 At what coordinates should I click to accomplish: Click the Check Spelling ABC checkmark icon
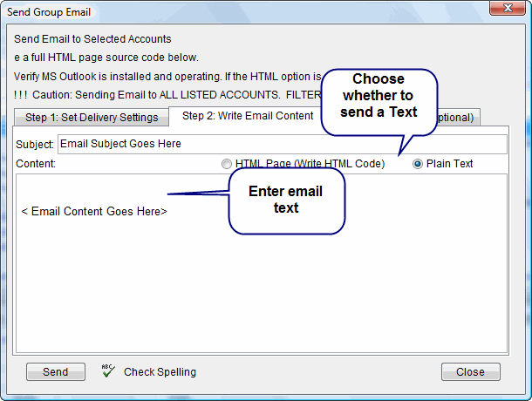[108, 370]
